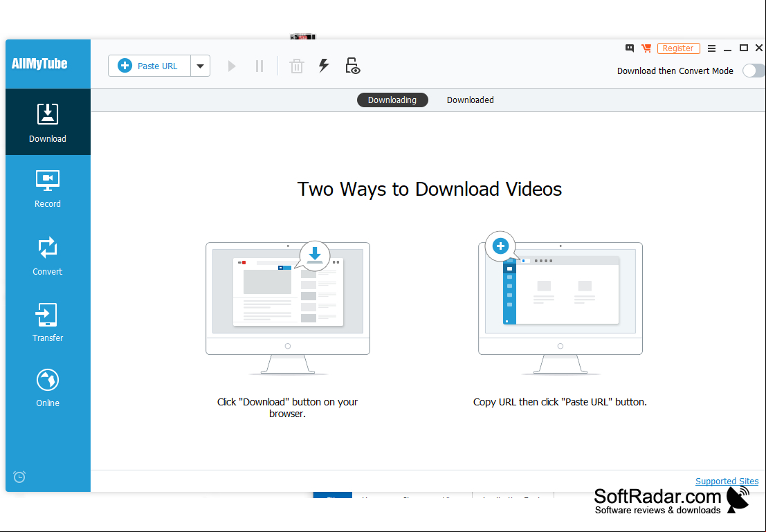Pause all downloads
Viewport: 766px width, 532px height.
(259, 66)
